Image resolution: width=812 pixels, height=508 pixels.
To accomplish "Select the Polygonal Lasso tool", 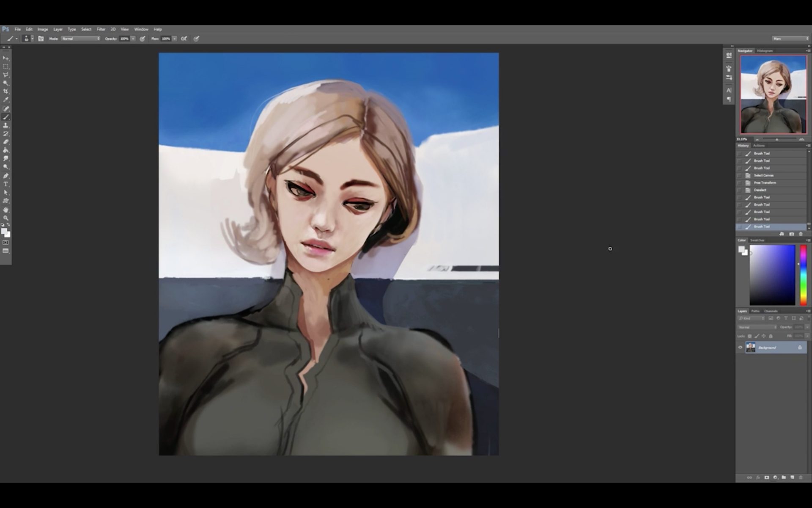I will click(6, 75).
